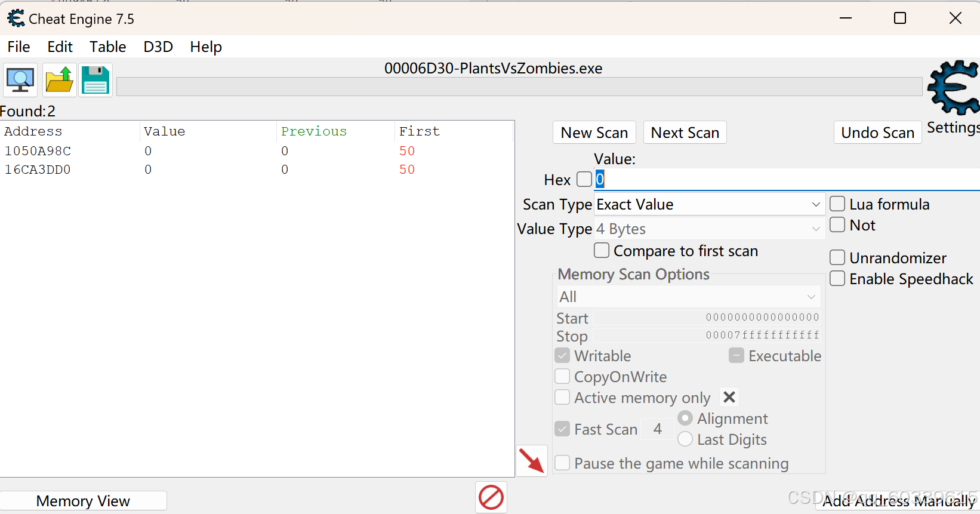Viewport: 980px width, 514px height.
Task: Click the Value column header
Action: coord(208,131)
